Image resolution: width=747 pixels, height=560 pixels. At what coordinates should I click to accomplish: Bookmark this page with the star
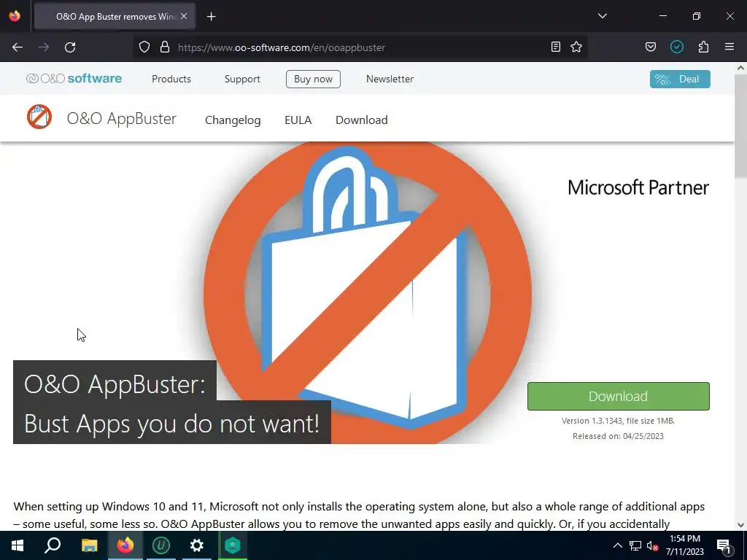(x=576, y=47)
